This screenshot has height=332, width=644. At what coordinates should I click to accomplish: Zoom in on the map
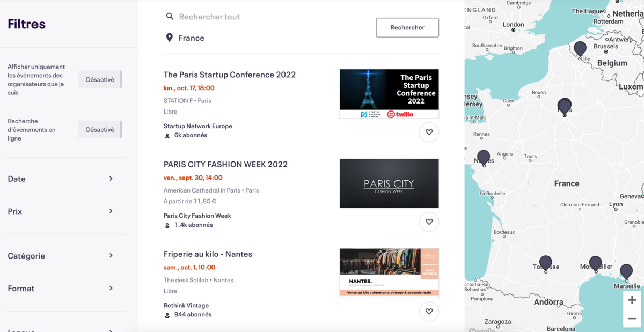[x=632, y=300]
